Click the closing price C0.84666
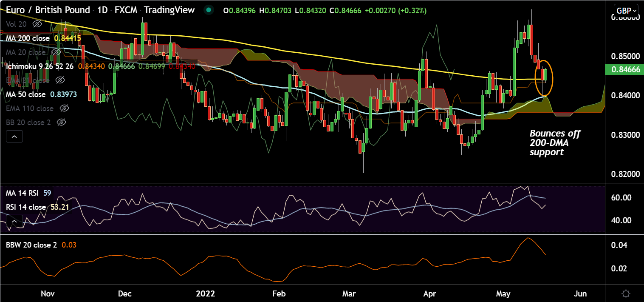The width and height of the screenshot is (644, 302). pyautogui.click(x=346, y=11)
